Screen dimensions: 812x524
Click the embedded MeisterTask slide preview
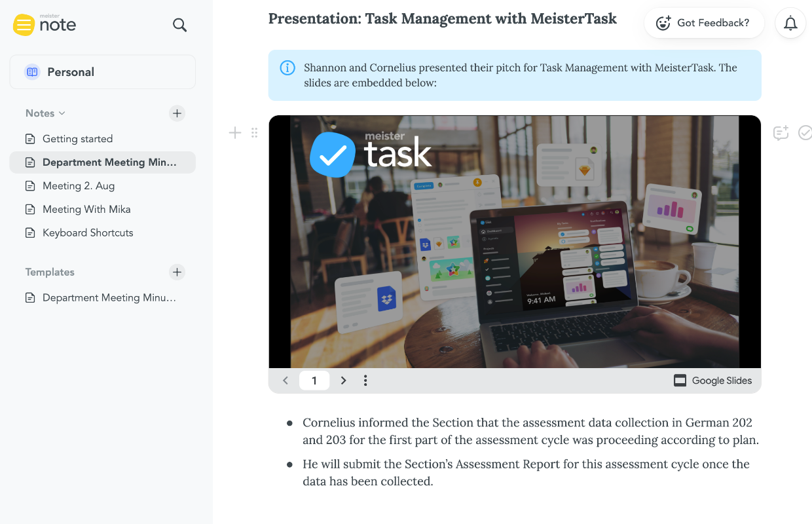(x=515, y=242)
